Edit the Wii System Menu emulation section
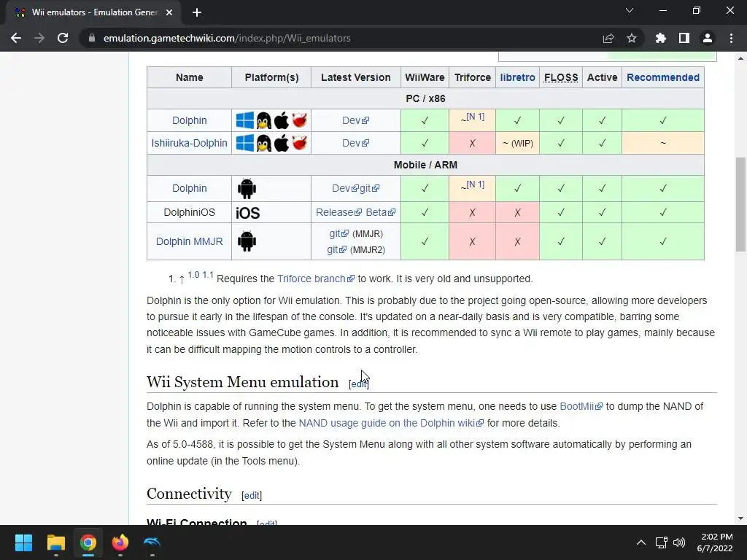The height and width of the screenshot is (560, 747). (359, 384)
